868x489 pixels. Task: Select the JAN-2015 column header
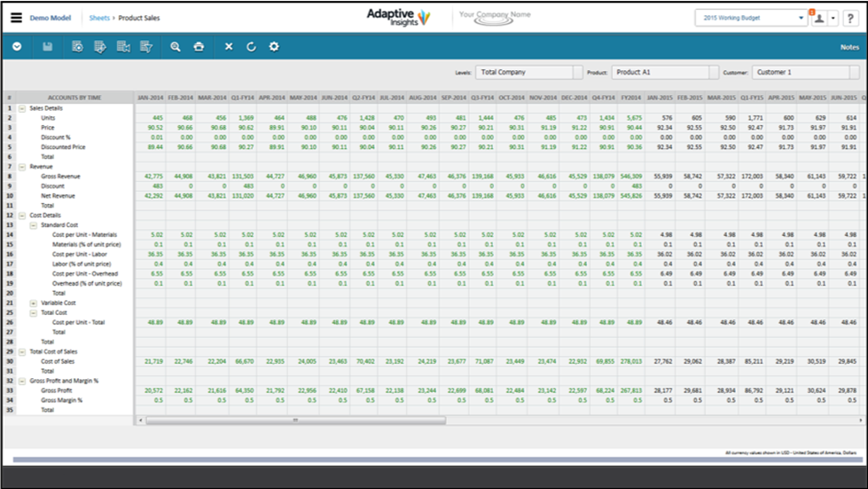click(x=660, y=98)
